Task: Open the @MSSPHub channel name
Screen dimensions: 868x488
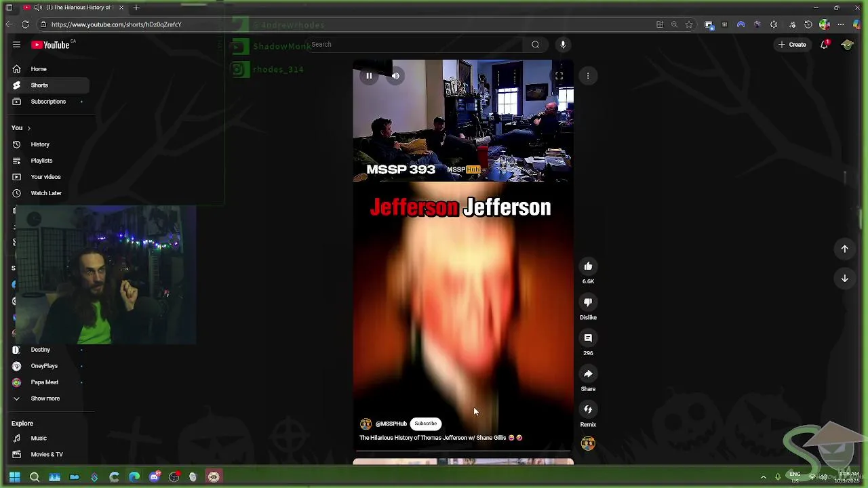Action: [391, 424]
